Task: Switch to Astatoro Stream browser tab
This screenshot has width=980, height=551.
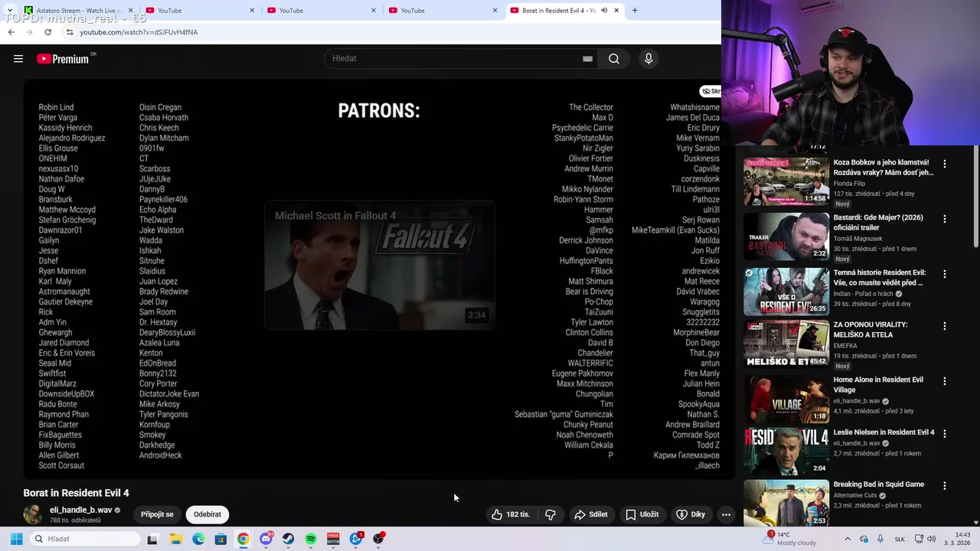Action: pos(77,11)
